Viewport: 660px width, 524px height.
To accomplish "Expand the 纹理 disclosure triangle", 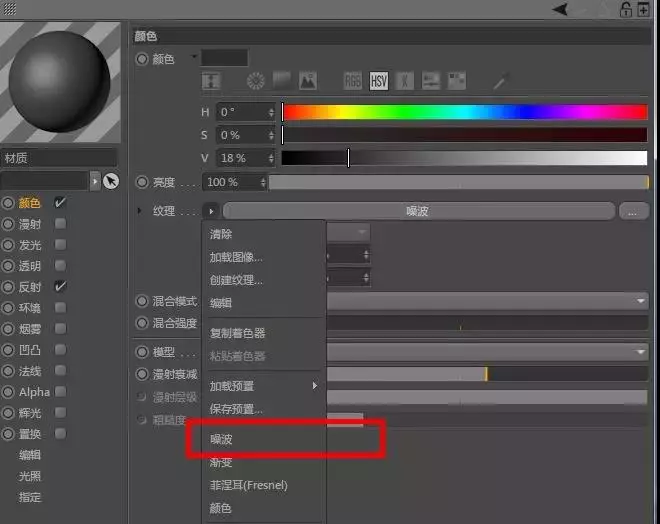I will [140, 211].
